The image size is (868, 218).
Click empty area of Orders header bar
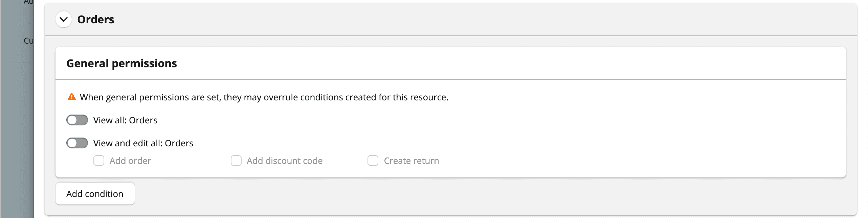pos(474,20)
